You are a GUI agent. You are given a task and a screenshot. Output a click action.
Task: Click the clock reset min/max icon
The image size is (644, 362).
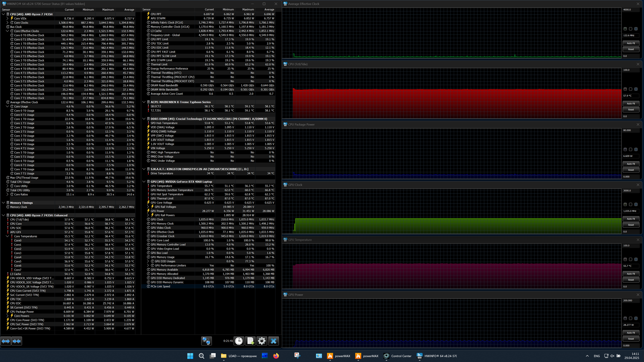tap(239, 341)
